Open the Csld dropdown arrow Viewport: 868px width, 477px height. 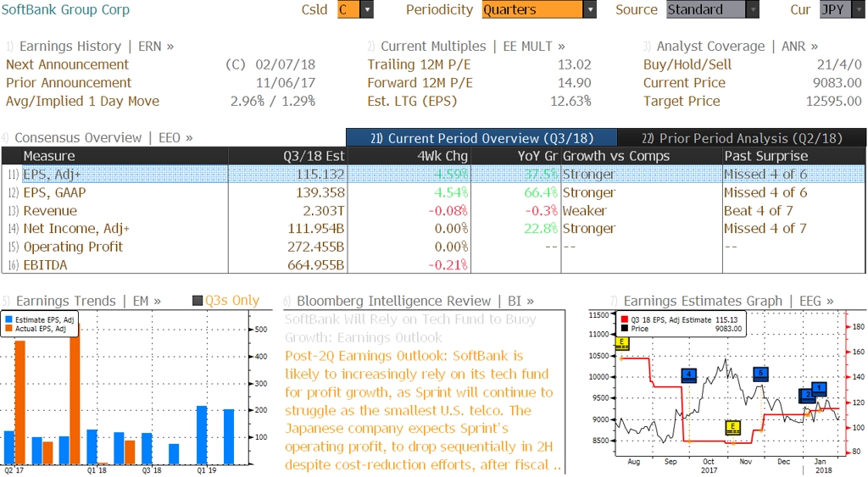coord(366,9)
